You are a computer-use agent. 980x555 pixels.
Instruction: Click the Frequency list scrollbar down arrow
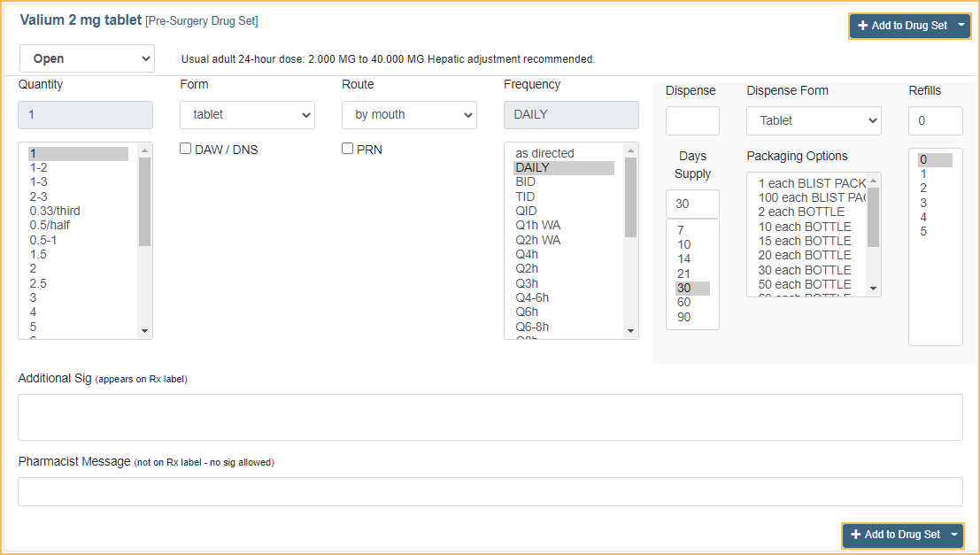coord(631,331)
